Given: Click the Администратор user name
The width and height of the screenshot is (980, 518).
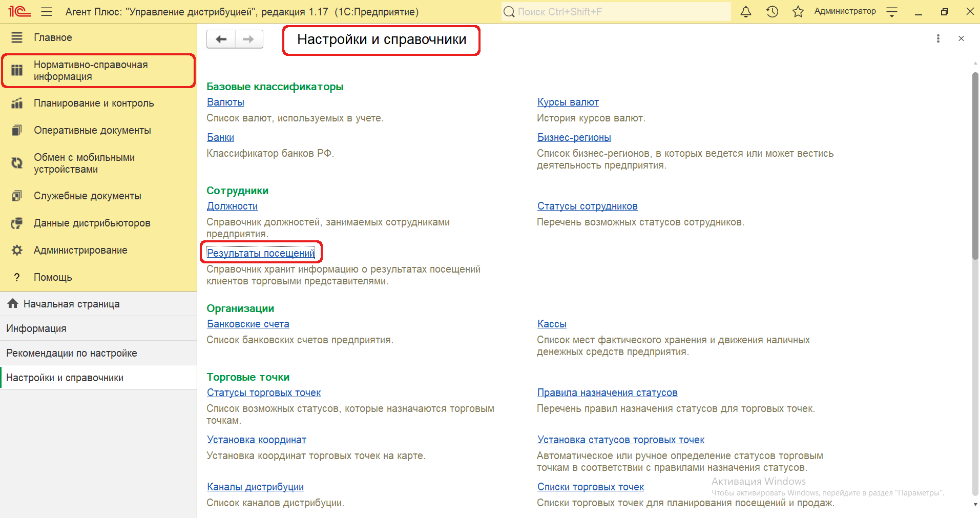Looking at the screenshot, I should 845,11.
